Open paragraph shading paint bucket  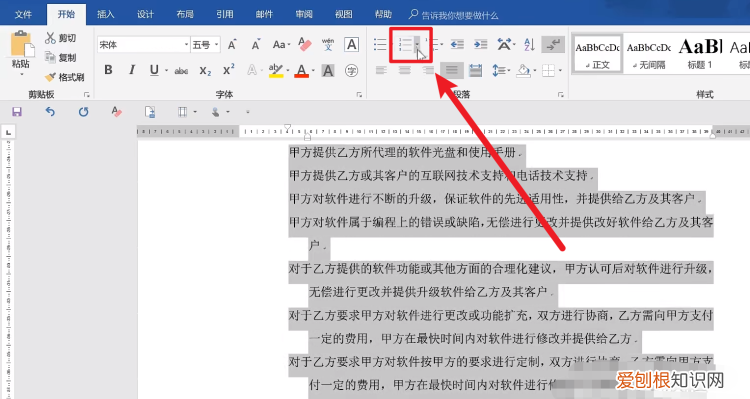(x=525, y=70)
